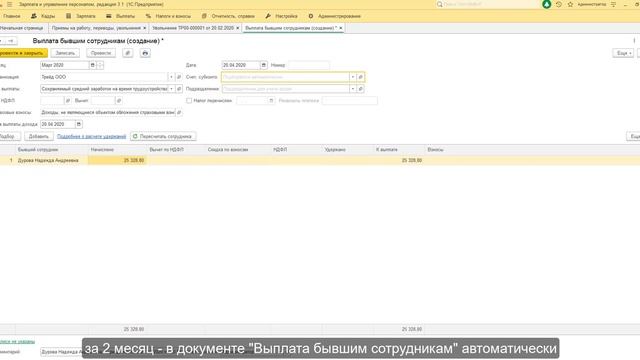This screenshot has height=360, width=640.
Task: Click the attached files paperclip icon
Action: (x=128, y=53)
